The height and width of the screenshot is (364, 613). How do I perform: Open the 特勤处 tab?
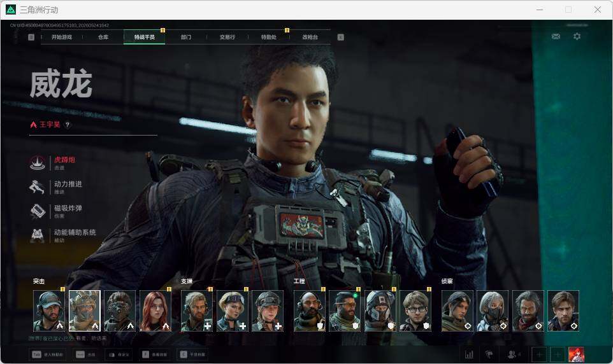268,37
